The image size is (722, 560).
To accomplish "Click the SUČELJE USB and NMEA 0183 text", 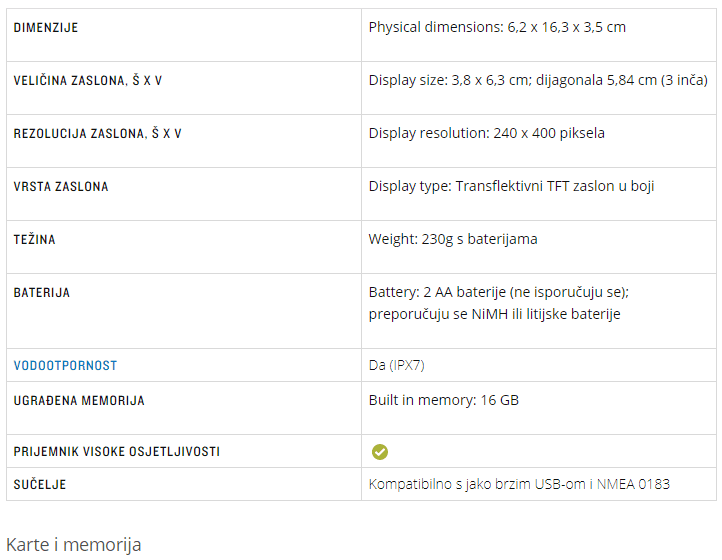I will pos(519,484).
